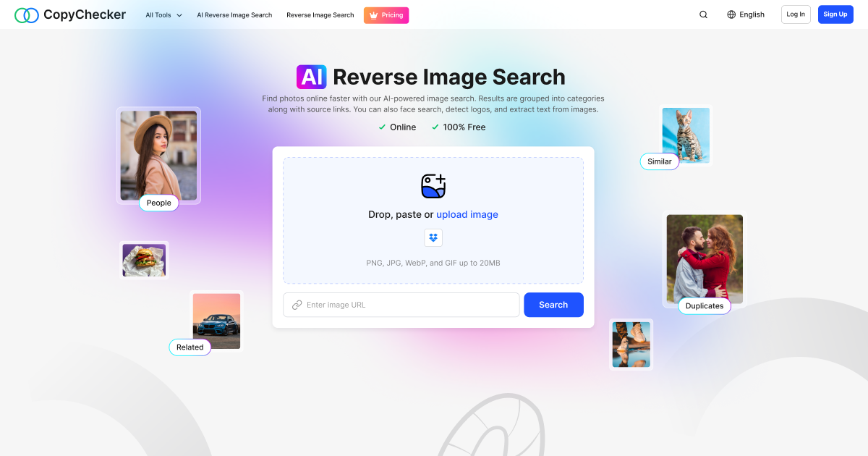
Task: Click the Enter image URL field
Action: tap(401, 305)
